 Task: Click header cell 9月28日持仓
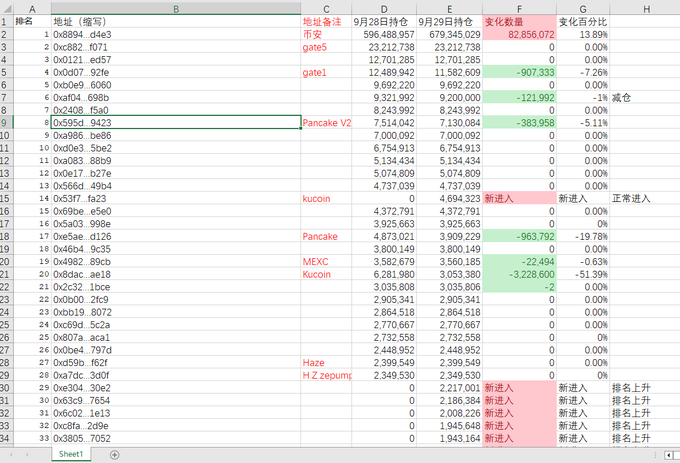[384, 22]
